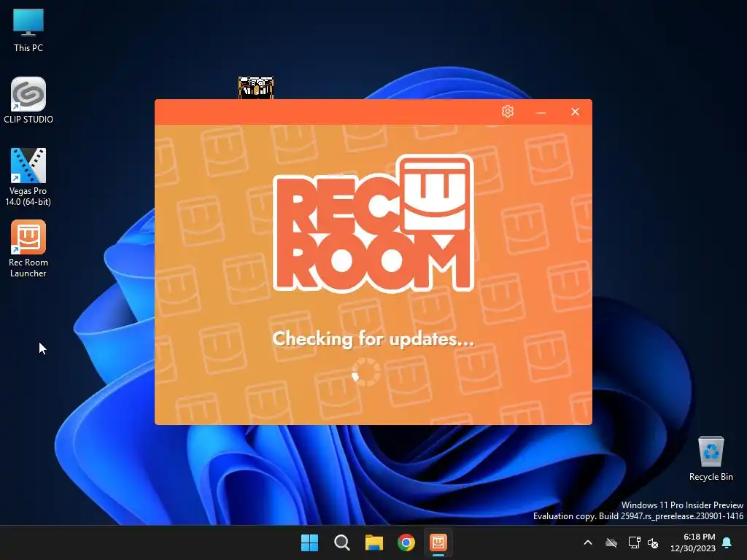Select the This PC desktop icon
The image size is (747, 560).
[x=28, y=30]
